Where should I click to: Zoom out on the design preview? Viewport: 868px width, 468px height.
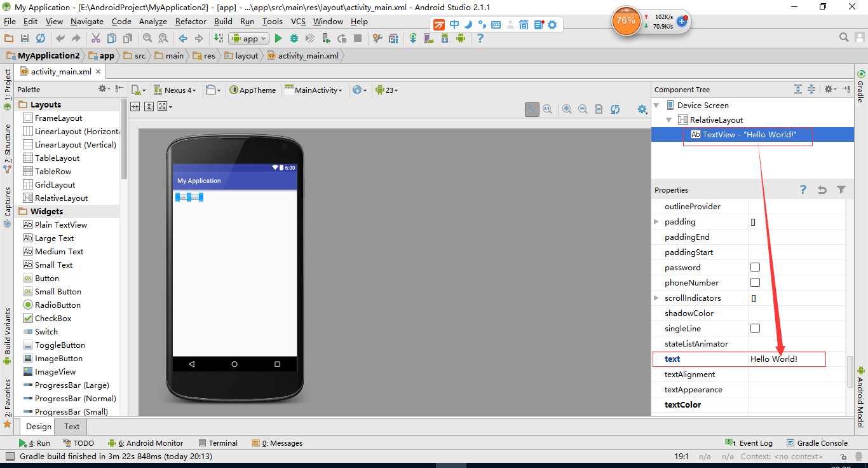pos(583,109)
